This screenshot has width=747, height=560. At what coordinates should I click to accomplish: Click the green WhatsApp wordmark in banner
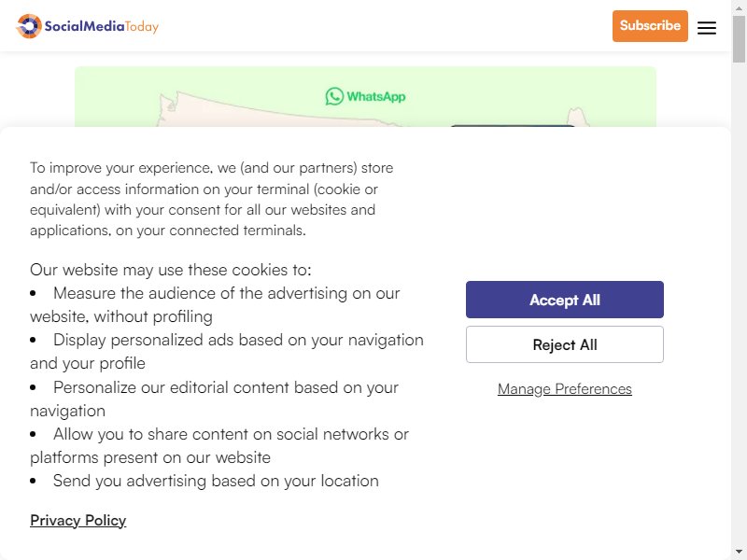[x=376, y=97]
